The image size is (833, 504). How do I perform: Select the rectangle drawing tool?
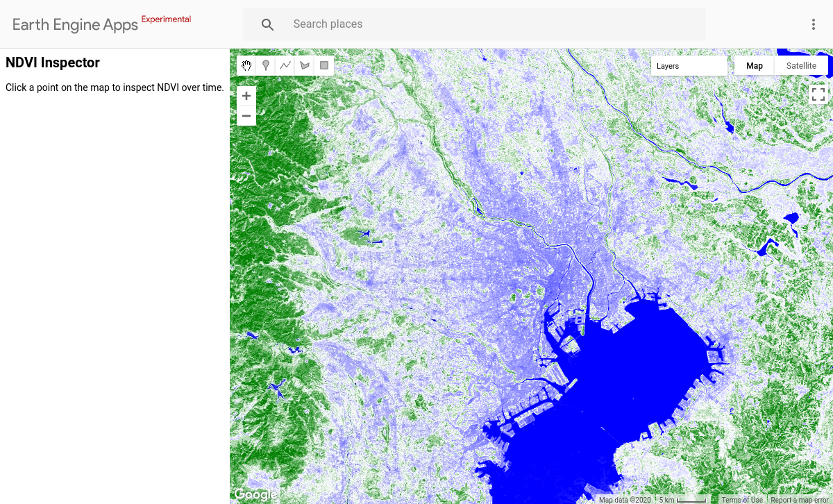(323, 65)
